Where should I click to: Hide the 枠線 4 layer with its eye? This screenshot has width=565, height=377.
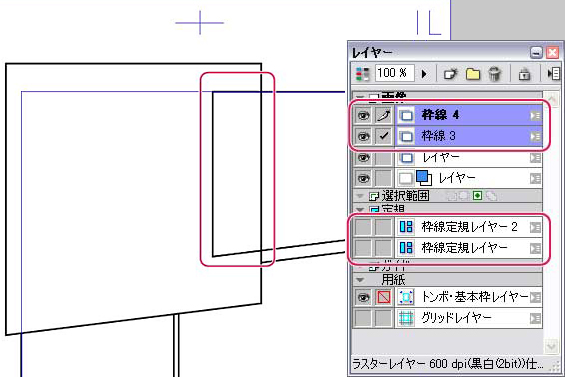tap(363, 115)
